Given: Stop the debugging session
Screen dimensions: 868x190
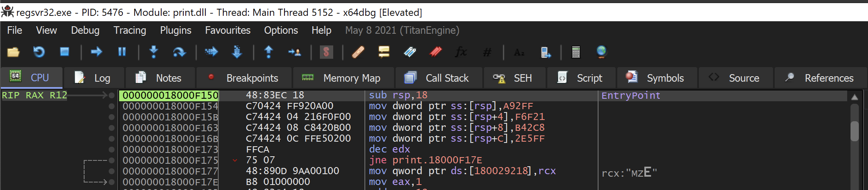Looking at the screenshot, I should click(65, 52).
